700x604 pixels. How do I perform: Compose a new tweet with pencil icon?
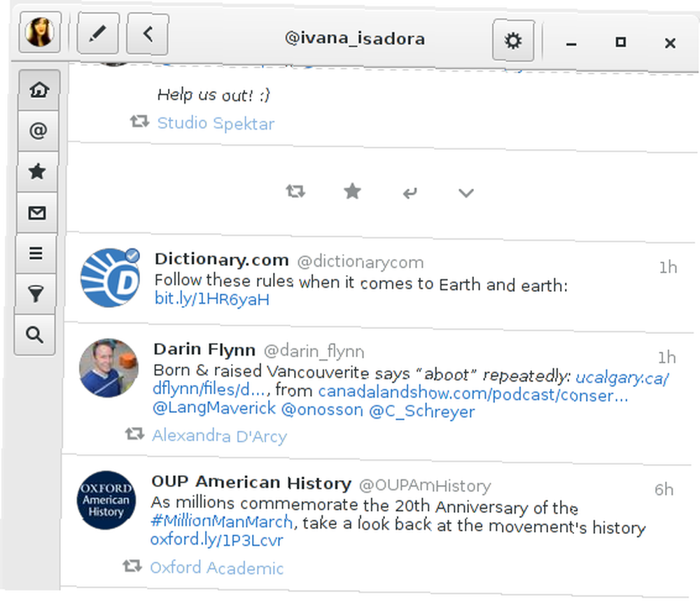click(x=98, y=34)
